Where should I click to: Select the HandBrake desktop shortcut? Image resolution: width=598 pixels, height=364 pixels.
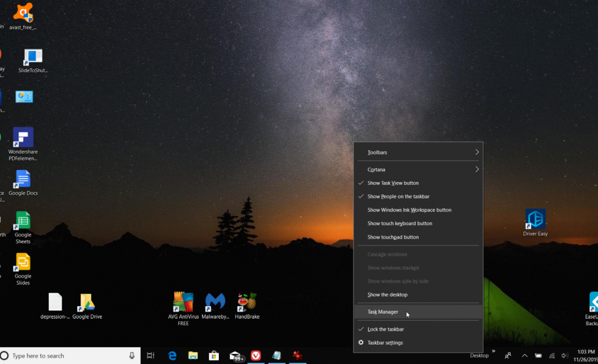pos(247,302)
